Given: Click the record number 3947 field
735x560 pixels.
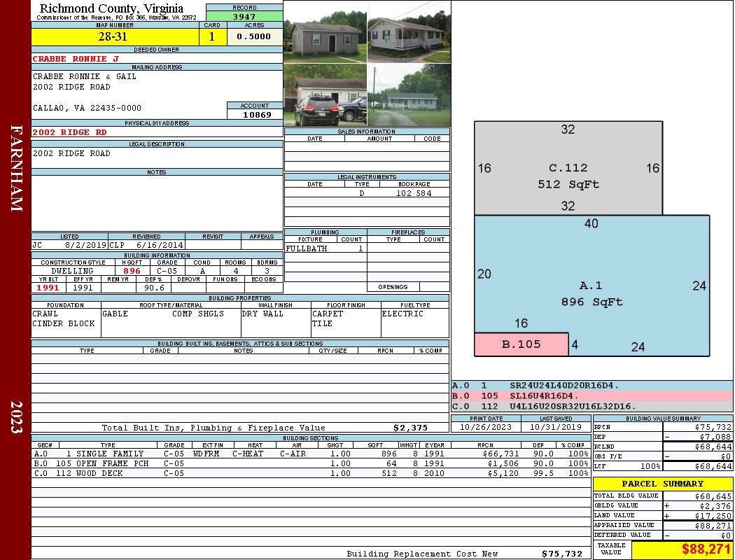Looking at the screenshot, I should tap(244, 16).
